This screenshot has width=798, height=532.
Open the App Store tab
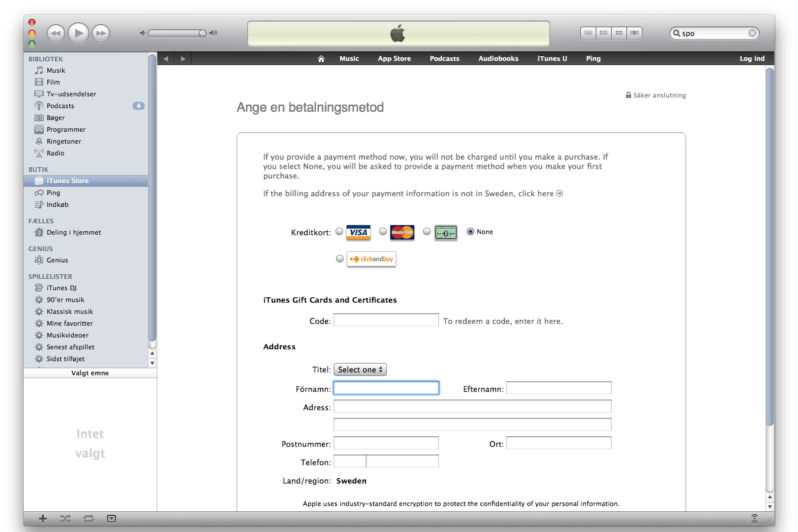coord(394,59)
